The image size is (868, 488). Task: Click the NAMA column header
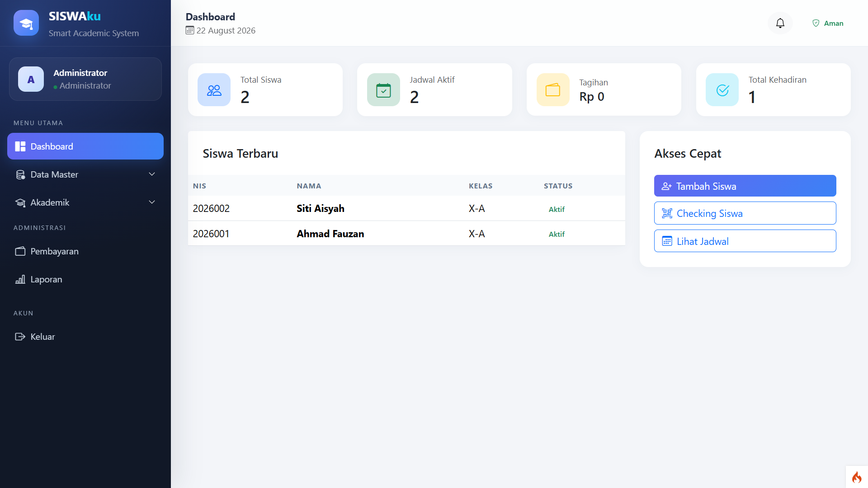[x=309, y=186]
